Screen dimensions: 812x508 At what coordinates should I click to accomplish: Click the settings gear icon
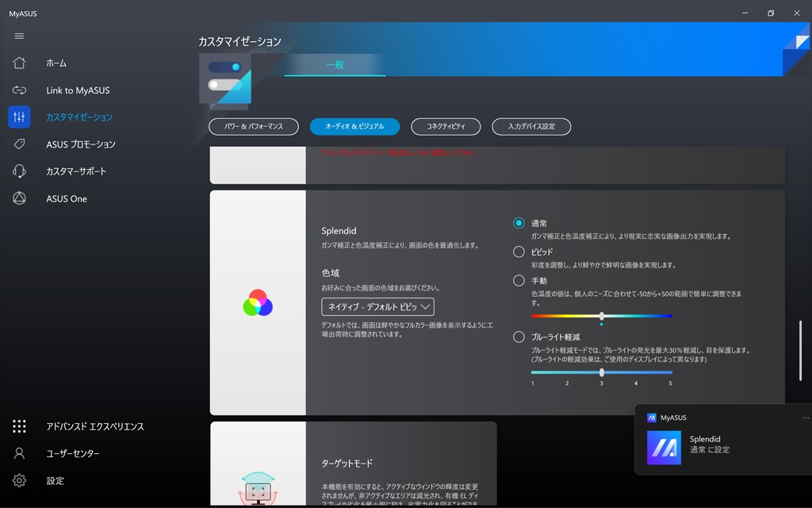tap(19, 480)
